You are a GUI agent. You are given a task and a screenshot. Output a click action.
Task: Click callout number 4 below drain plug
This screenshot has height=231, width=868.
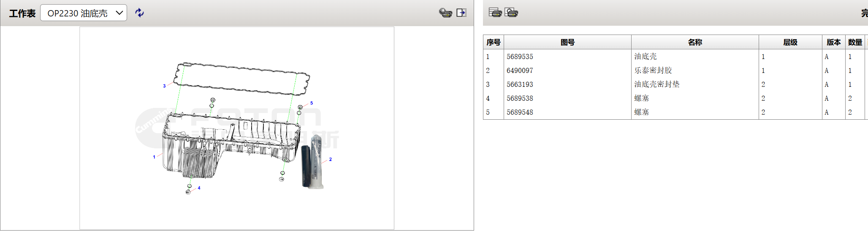click(x=199, y=188)
